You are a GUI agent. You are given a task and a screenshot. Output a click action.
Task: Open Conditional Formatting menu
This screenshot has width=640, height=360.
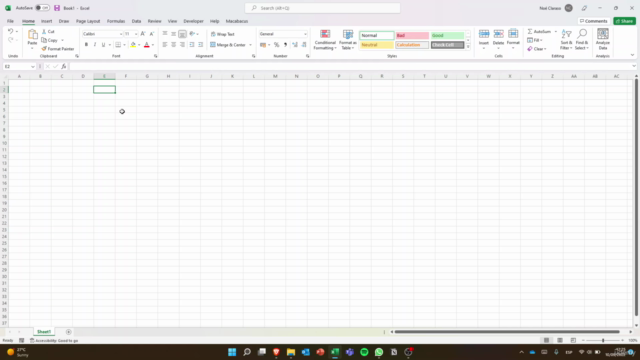(x=325, y=40)
